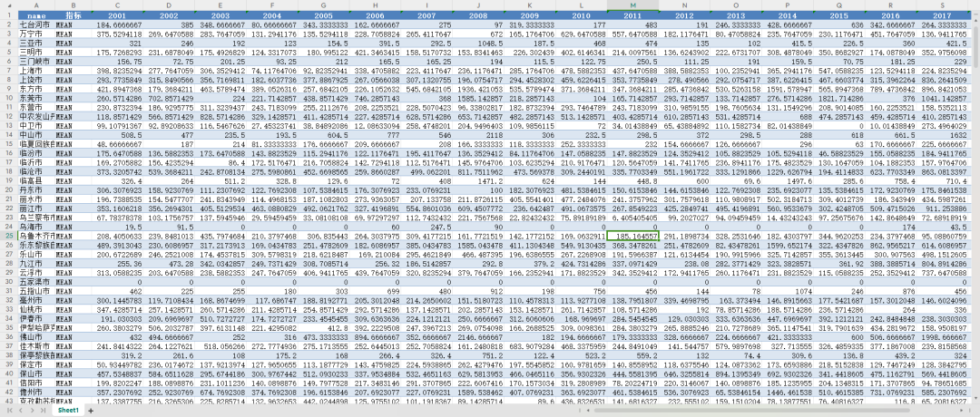
Task: Click the "name" header cell
Action: pyautogui.click(x=35, y=15)
